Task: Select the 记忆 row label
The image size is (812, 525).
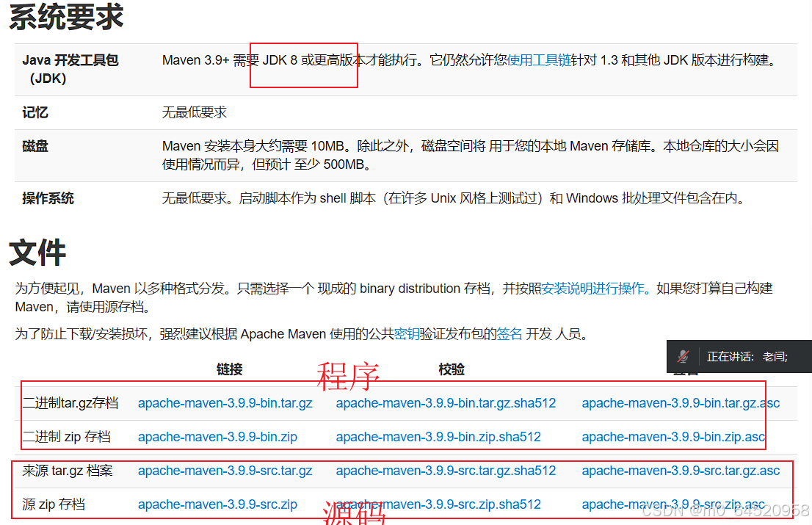Action: 35,112
